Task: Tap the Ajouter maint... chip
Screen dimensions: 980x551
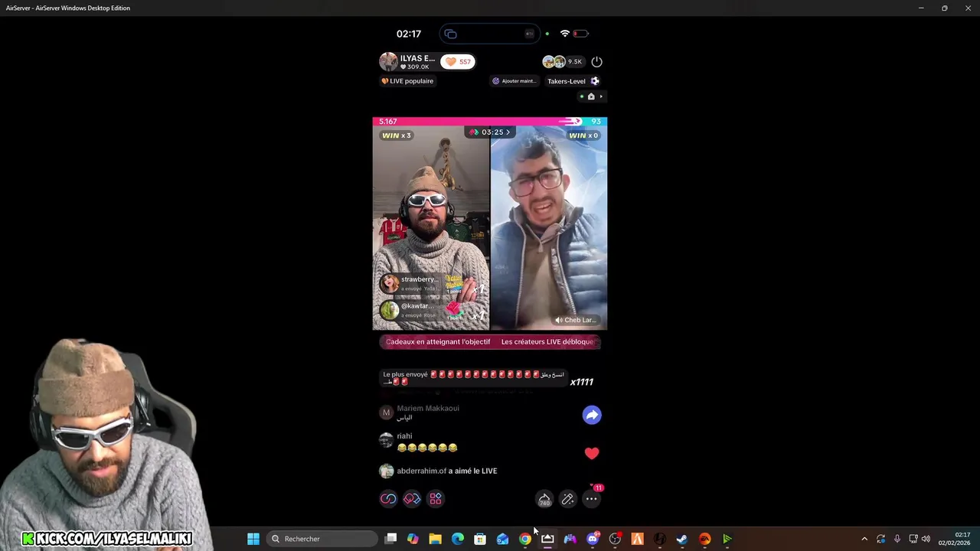Action: (x=514, y=81)
